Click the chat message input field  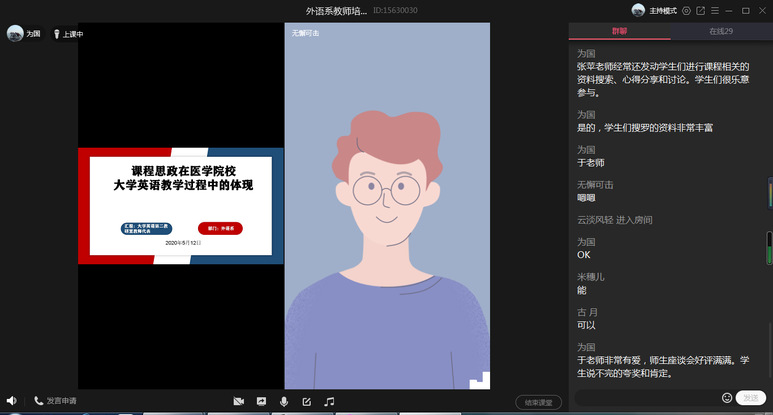645,398
